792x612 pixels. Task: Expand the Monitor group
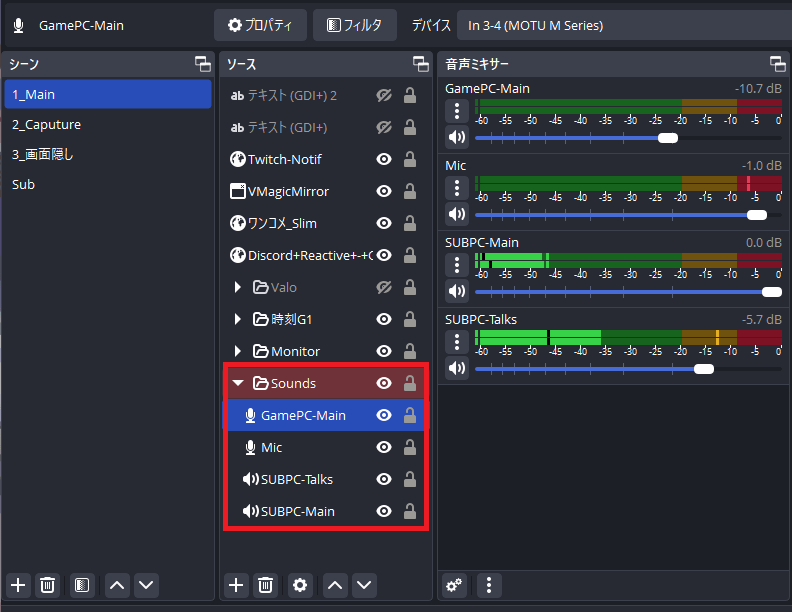click(x=237, y=351)
